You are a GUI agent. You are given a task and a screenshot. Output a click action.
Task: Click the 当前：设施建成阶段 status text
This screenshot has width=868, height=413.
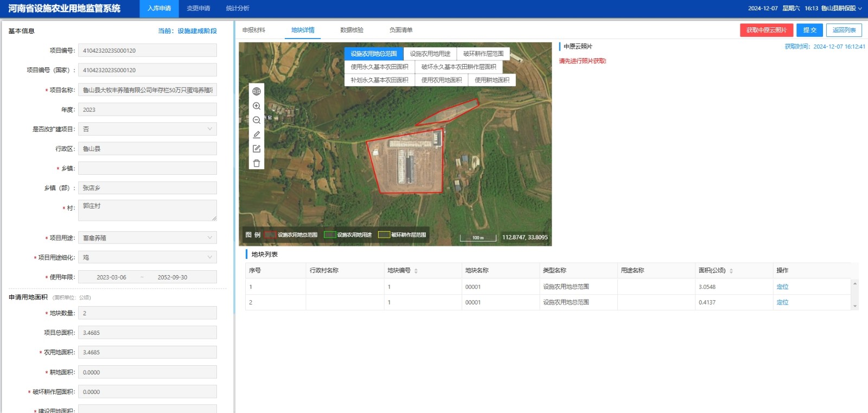188,31
